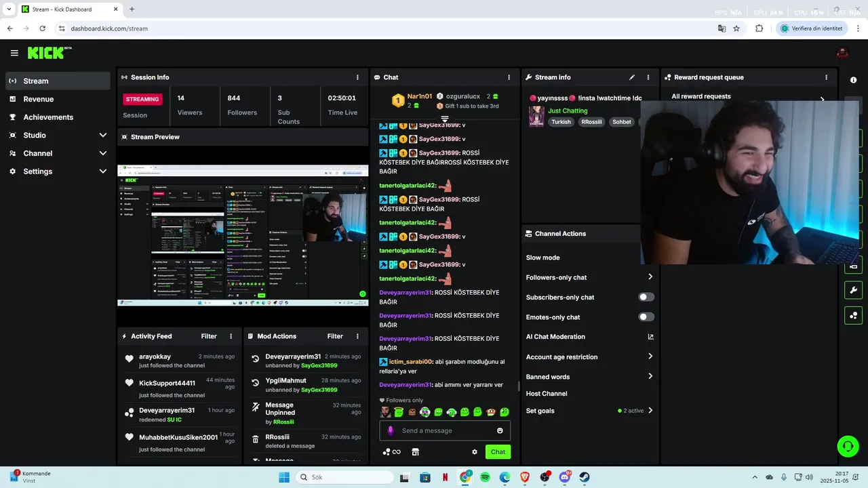Open browser extensions puzzle icon

tap(759, 28)
